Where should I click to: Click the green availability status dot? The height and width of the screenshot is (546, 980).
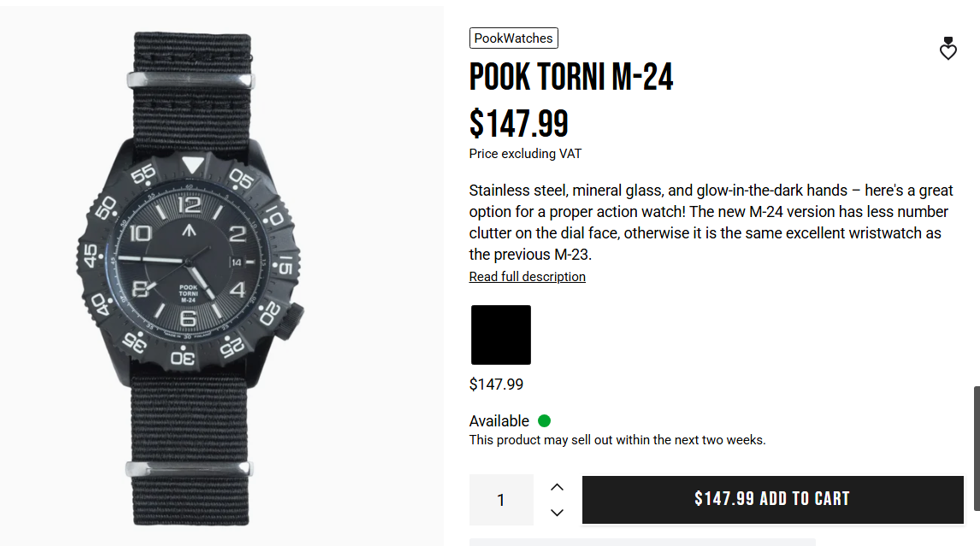pyautogui.click(x=544, y=420)
